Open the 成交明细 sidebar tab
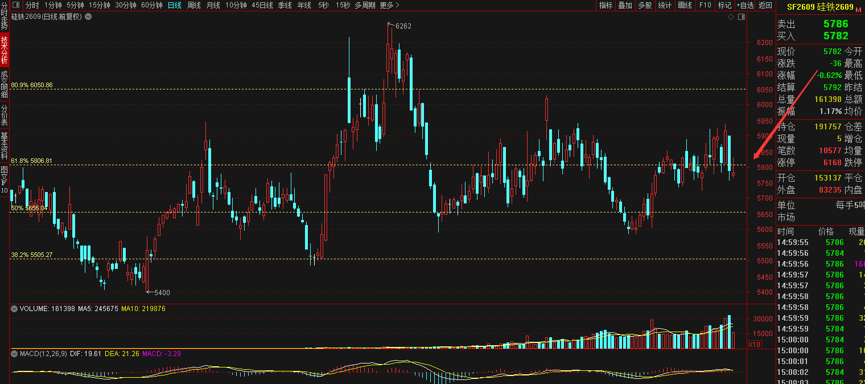 tap(4, 83)
